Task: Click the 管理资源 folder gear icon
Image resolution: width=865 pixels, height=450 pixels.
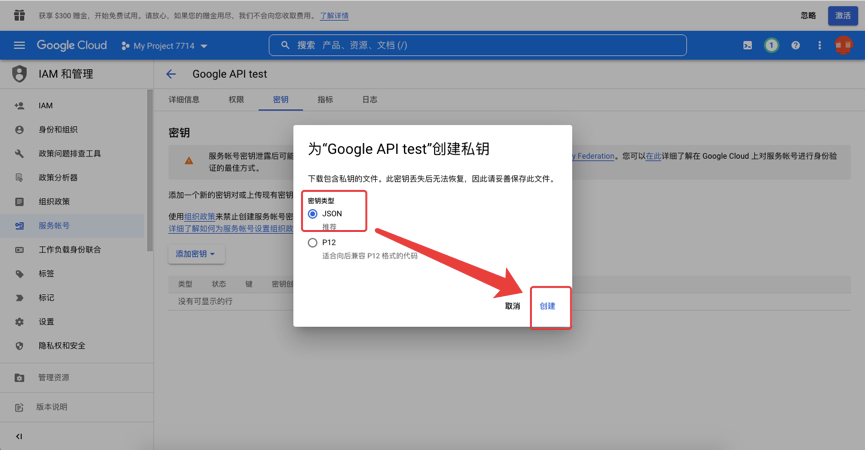Action: [19, 378]
